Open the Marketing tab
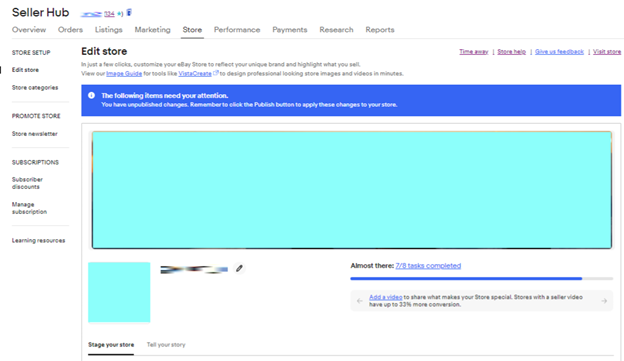 [152, 30]
